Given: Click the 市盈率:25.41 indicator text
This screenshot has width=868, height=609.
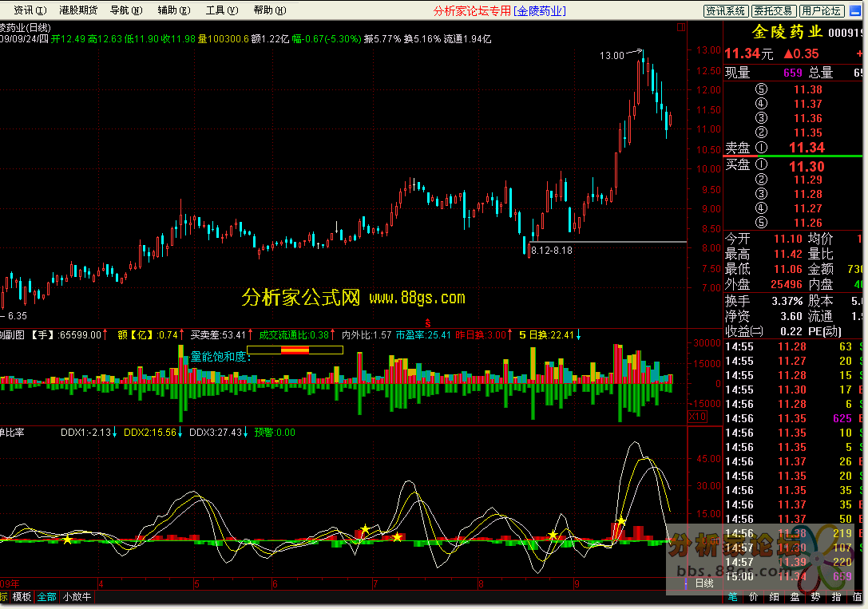Looking at the screenshot, I should coord(423,335).
